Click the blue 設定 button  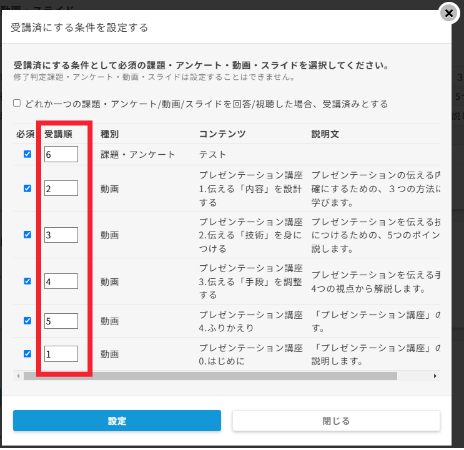(x=117, y=421)
